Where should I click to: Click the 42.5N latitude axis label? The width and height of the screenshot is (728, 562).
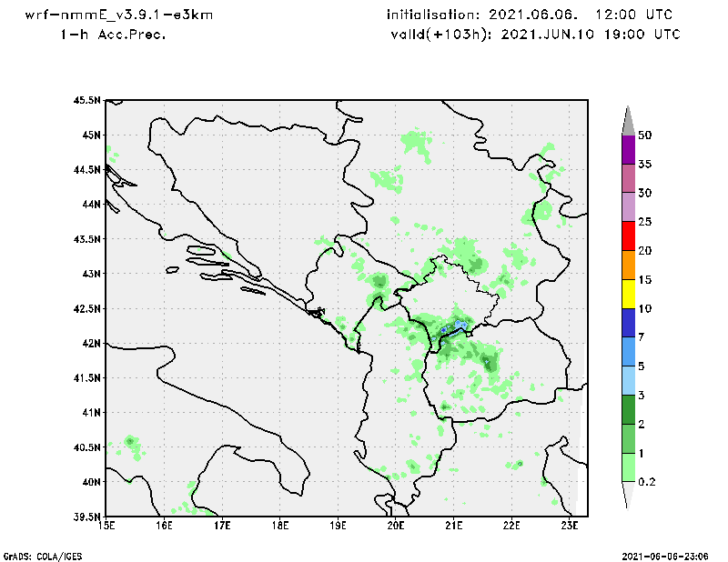pos(86,308)
